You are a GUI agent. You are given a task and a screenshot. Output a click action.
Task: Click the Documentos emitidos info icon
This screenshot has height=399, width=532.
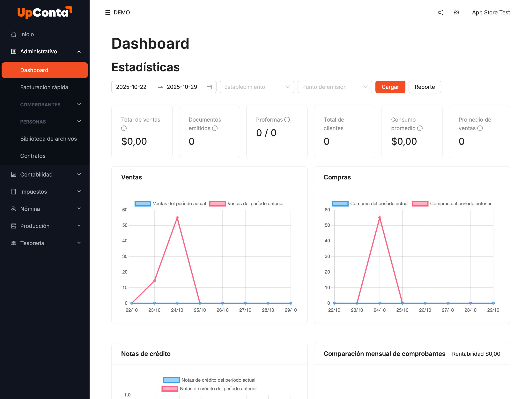pyautogui.click(x=215, y=128)
